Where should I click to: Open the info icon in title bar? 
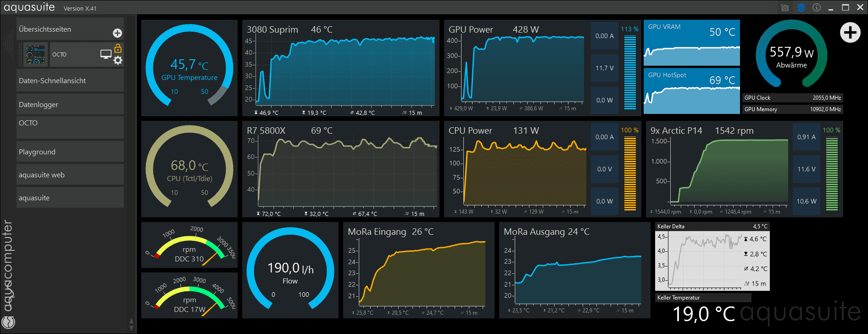coord(817,8)
